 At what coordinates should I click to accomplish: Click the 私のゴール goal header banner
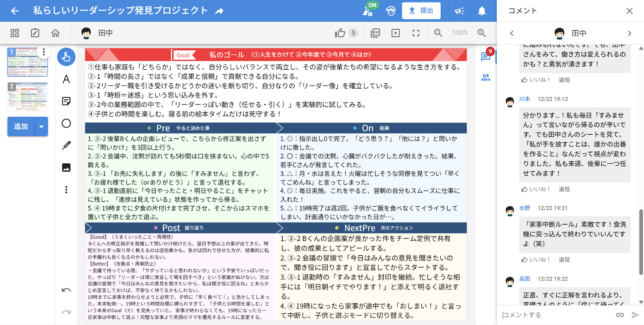[276, 55]
